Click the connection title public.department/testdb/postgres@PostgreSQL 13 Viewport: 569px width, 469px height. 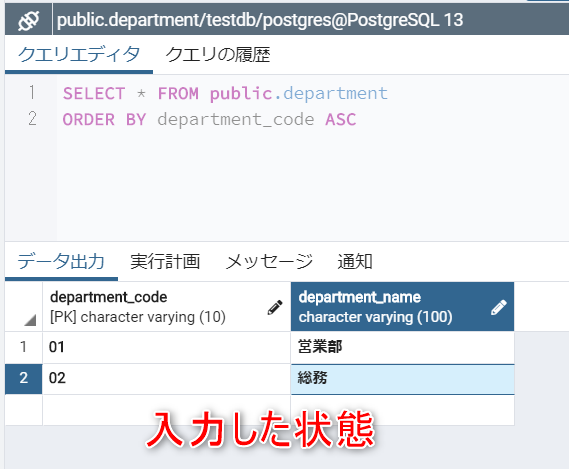(260, 20)
